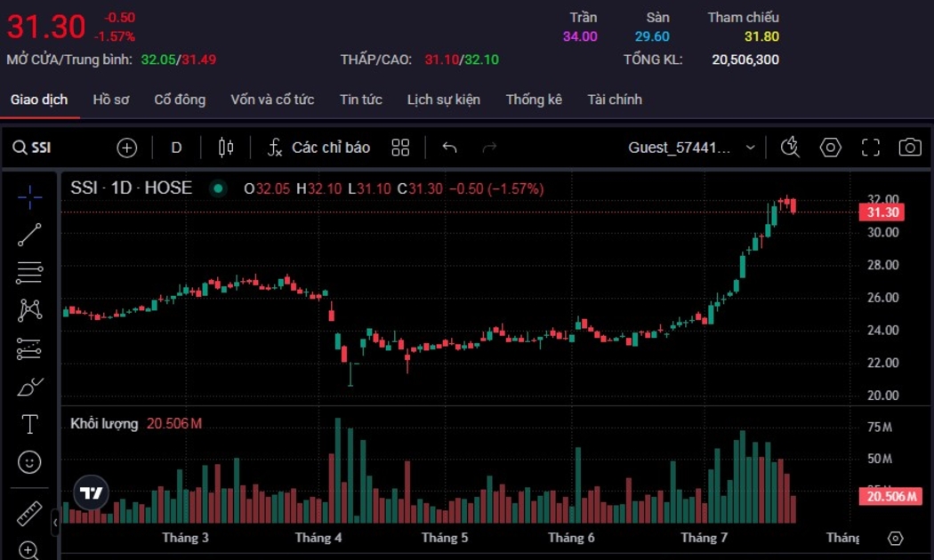934x560 pixels.
Task: Open the emoji icons tool
Action: [x=29, y=462]
